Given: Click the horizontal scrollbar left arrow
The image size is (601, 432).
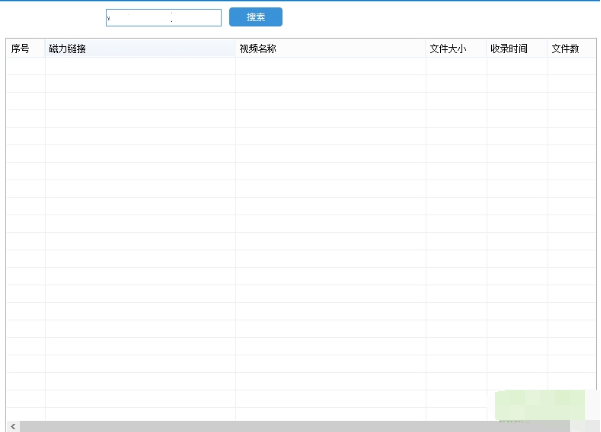Looking at the screenshot, I should click(x=13, y=426).
